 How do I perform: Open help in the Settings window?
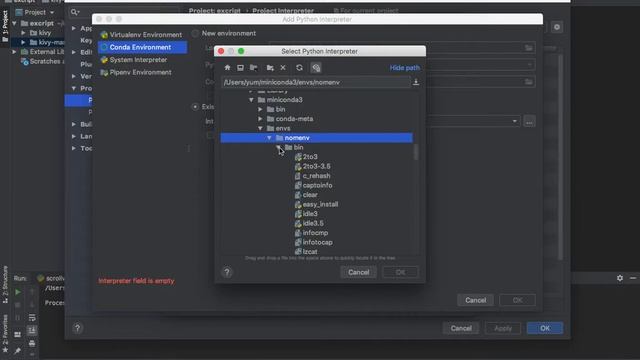(78, 328)
